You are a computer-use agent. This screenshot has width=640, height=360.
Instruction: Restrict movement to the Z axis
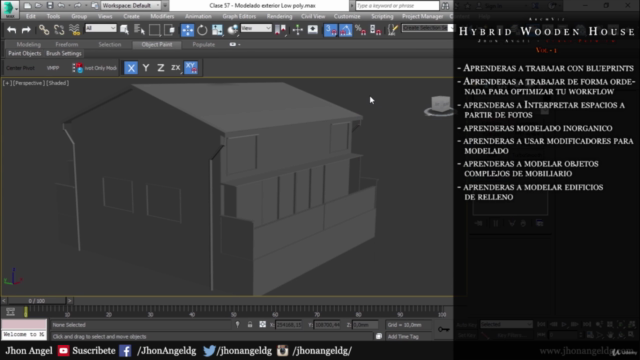click(x=161, y=68)
